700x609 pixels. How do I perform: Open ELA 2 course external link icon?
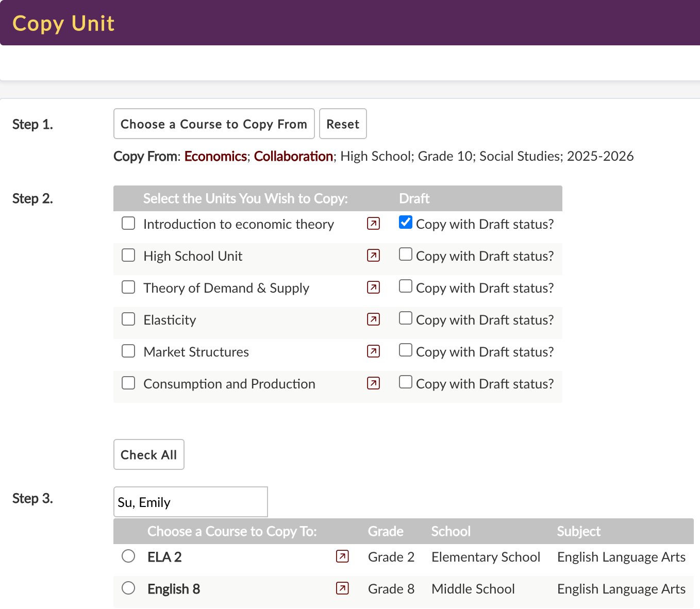click(342, 556)
